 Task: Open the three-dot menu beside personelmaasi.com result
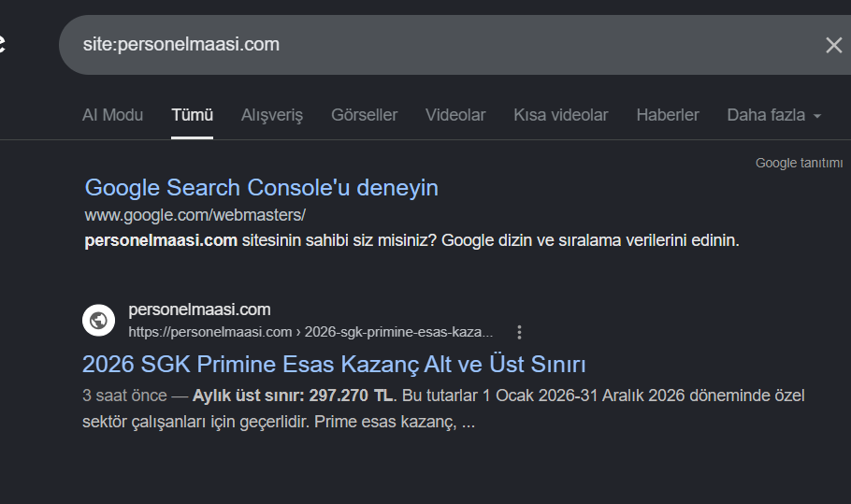[x=519, y=332]
